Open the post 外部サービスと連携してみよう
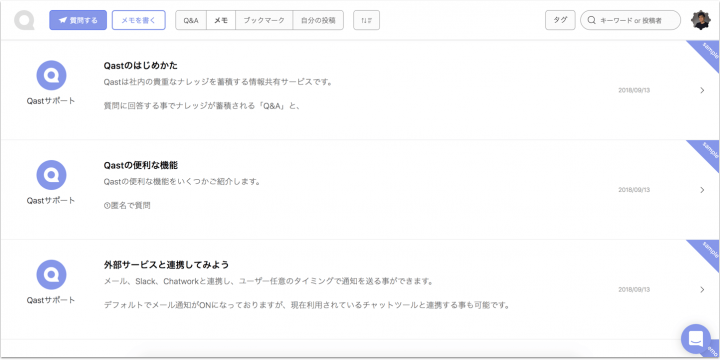 coord(166,265)
